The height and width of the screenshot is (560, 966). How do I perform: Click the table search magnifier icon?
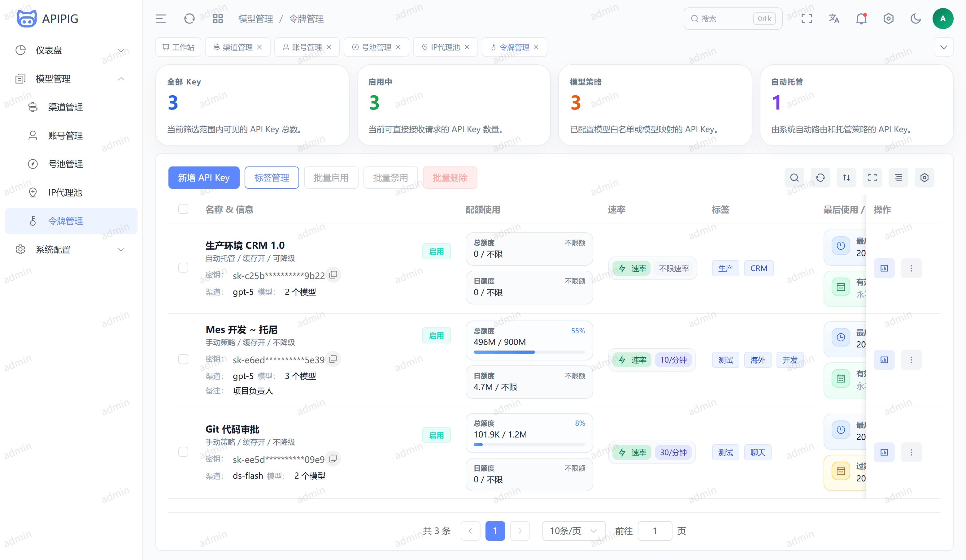pyautogui.click(x=794, y=178)
